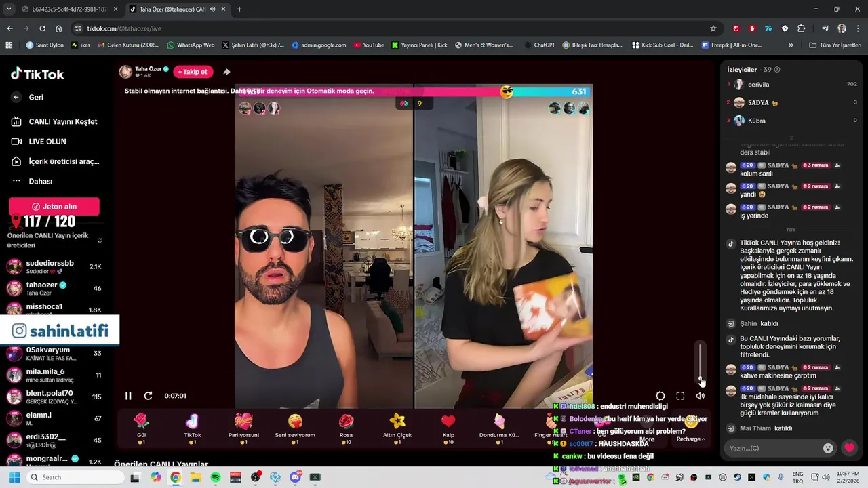The height and width of the screenshot is (488, 868).
Task: Send the Altın Çiçek gift
Action: click(x=397, y=428)
